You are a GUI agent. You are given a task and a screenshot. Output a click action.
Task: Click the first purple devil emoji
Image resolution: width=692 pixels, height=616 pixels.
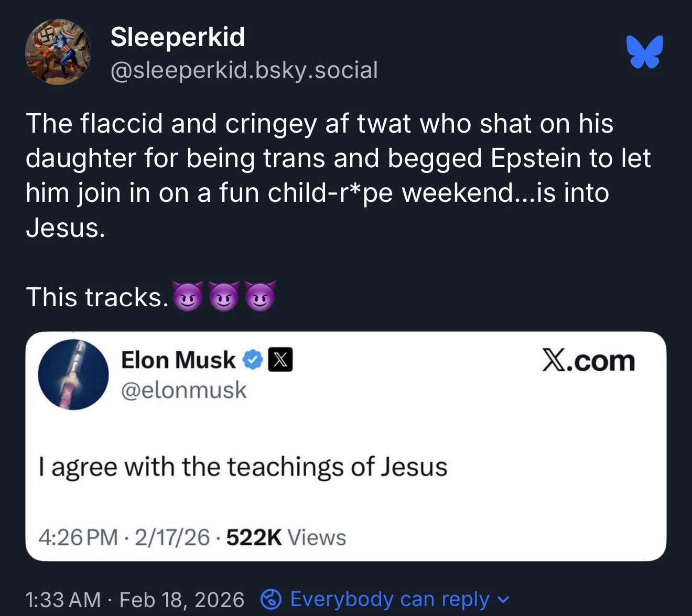click(x=188, y=297)
